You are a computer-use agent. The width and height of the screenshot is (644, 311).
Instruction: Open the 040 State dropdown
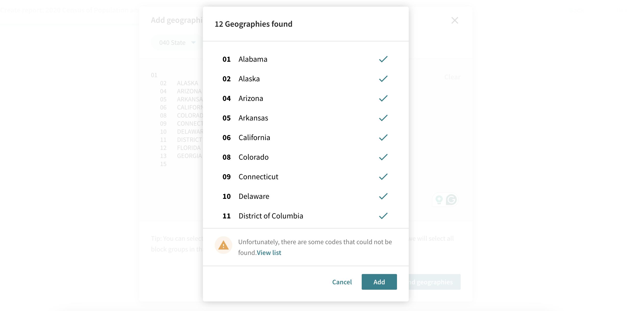pyautogui.click(x=177, y=43)
